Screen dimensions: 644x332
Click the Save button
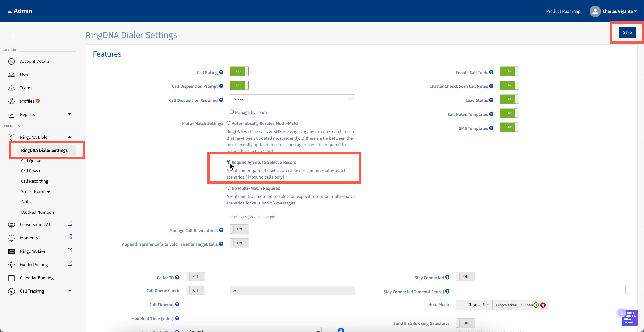click(627, 32)
